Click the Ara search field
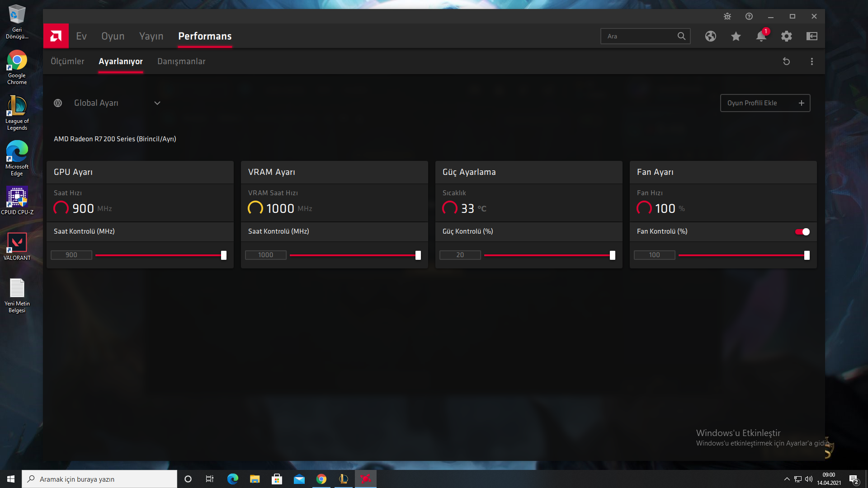Image resolution: width=868 pixels, height=488 pixels. pos(640,36)
